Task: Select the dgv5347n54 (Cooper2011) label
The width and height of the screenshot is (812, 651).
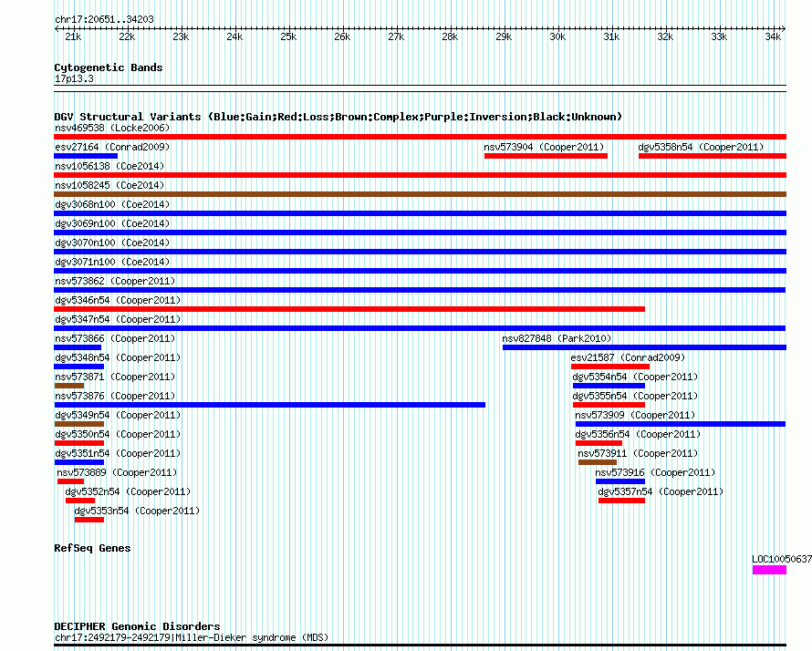Action: [x=118, y=319]
